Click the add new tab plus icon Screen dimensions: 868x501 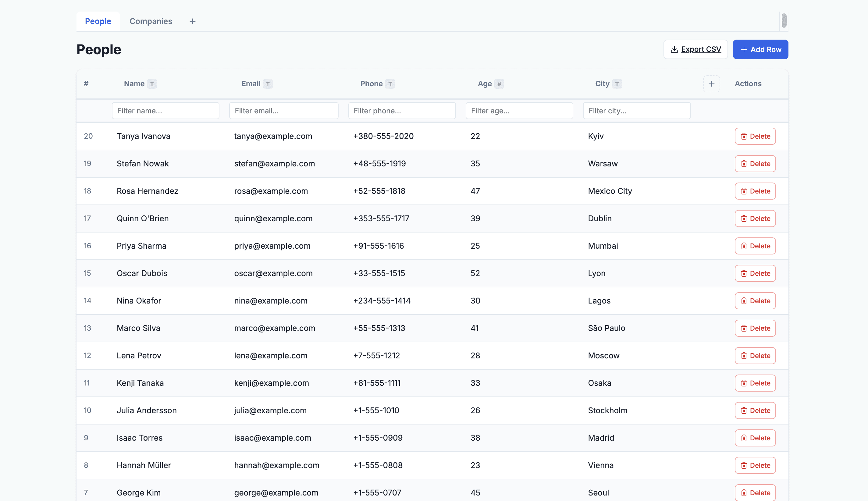[192, 21]
